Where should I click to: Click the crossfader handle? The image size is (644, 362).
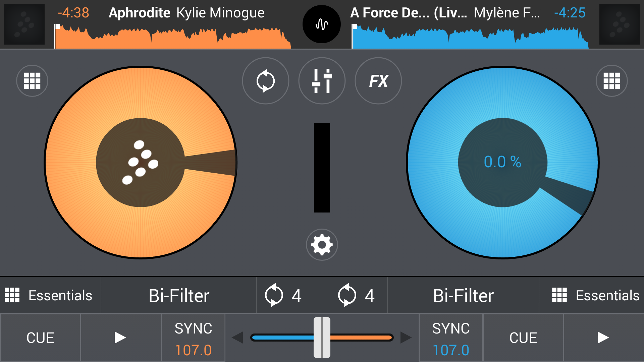pos(322,338)
